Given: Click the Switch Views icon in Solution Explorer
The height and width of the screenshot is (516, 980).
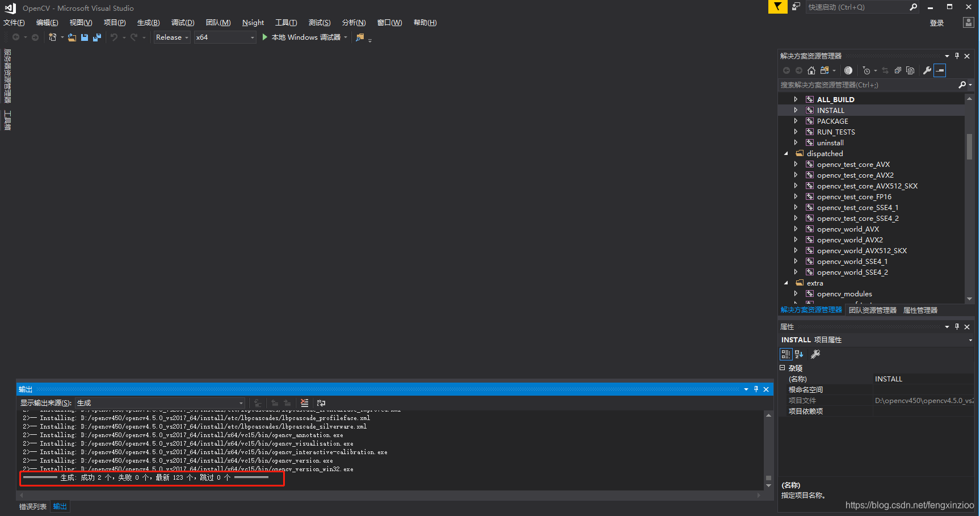Looking at the screenshot, I should coord(825,70).
